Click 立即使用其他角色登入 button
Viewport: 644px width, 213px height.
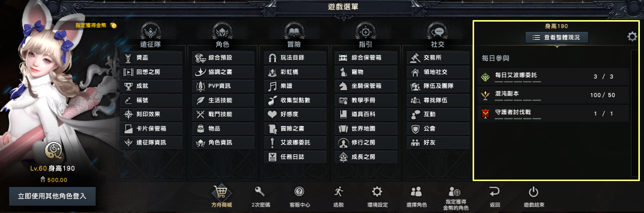[x=53, y=196]
